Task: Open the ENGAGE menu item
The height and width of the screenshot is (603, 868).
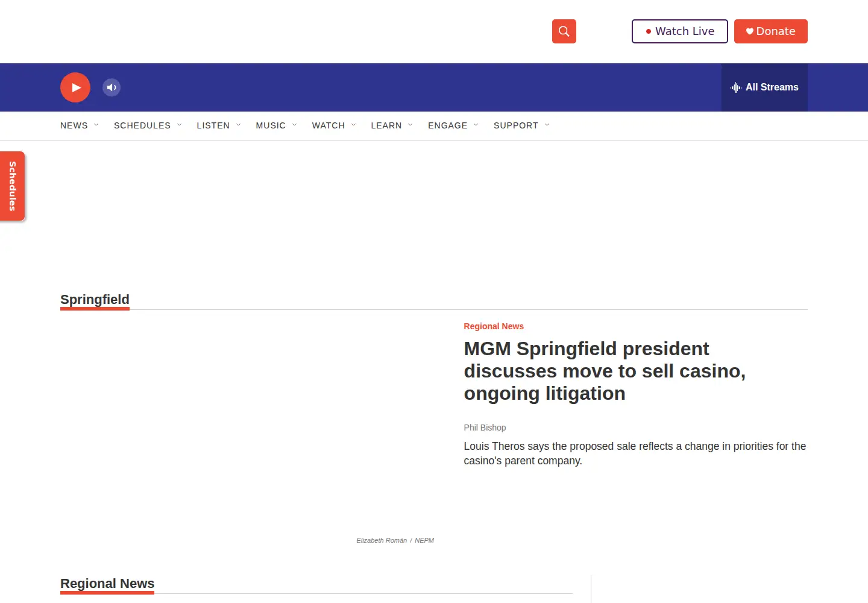Action: (448, 125)
